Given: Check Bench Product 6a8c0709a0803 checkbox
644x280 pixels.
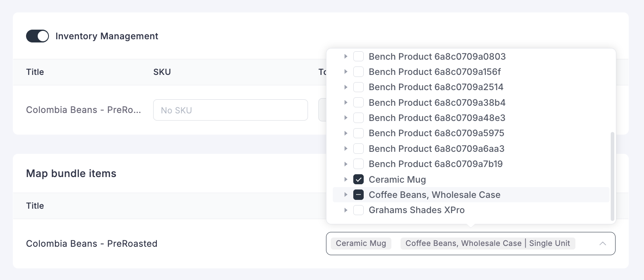Looking at the screenshot, I should coord(358,56).
